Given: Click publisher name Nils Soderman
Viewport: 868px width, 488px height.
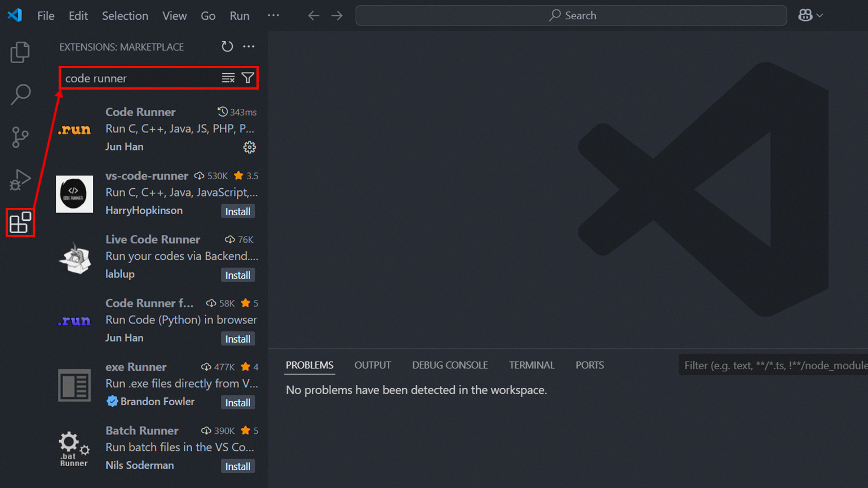Looking at the screenshot, I should [x=139, y=465].
